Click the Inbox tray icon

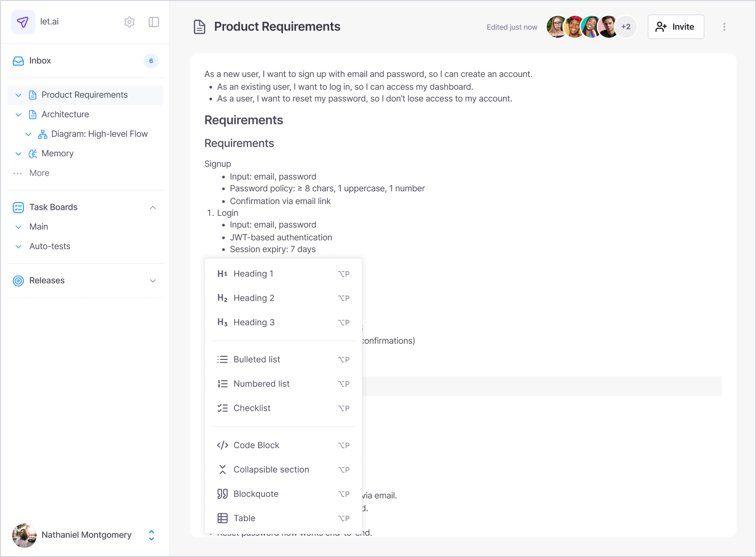coord(18,61)
